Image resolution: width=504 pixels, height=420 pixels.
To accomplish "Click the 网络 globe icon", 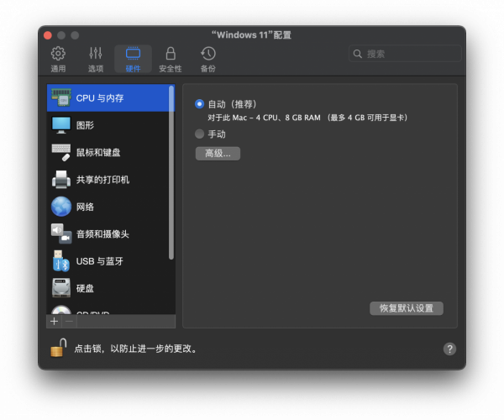I will pyautogui.click(x=61, y=207).
